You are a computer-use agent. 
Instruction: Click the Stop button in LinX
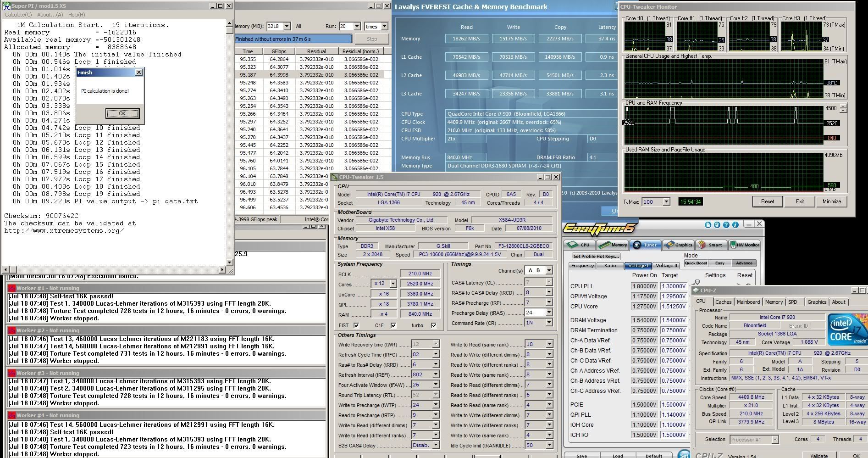pyautogui.click(x=372, y=39)
